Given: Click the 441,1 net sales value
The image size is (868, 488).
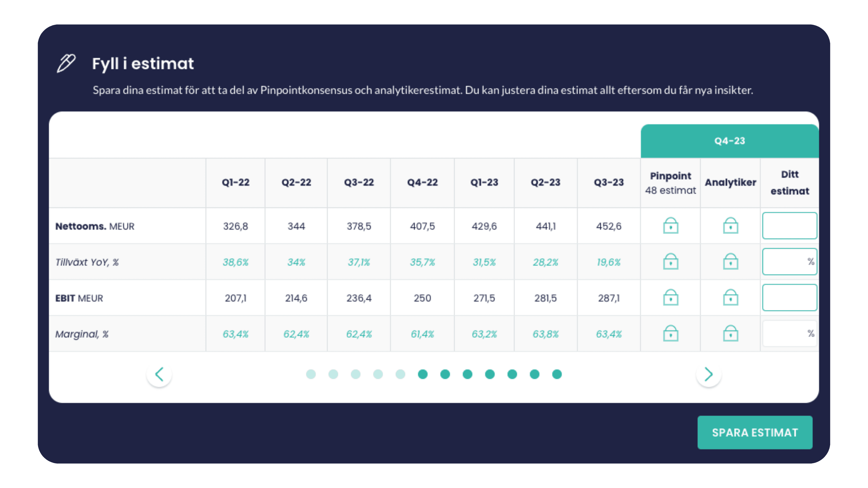Looking at the screenshot, I should tap(545, 226).
